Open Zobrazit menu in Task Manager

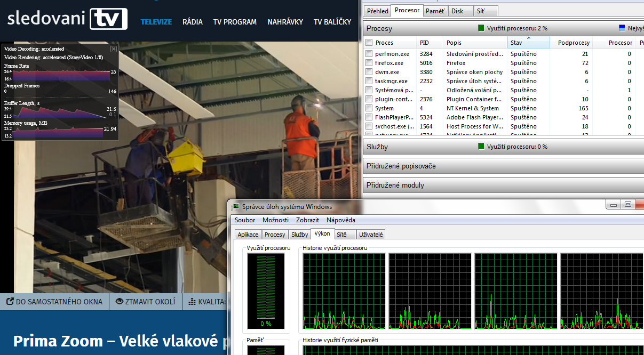point(308,220)
